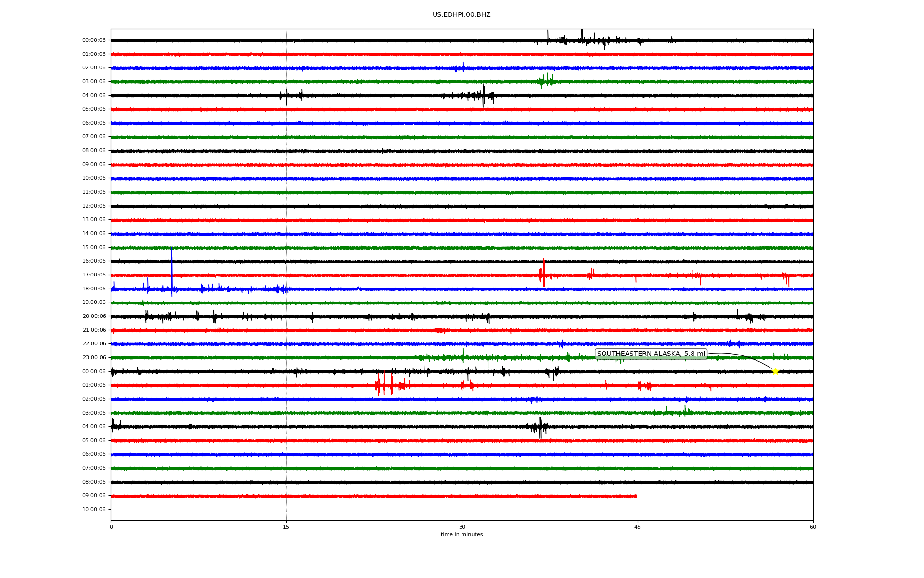The height and width of the screenshot is (578, 924).
Task: Click the 45 tick on the x-axis
Action: (637, 527)
